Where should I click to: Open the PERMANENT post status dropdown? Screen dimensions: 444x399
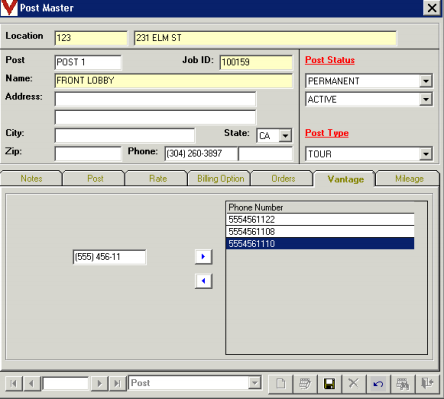pyautogui.click(x=426, y=81)
